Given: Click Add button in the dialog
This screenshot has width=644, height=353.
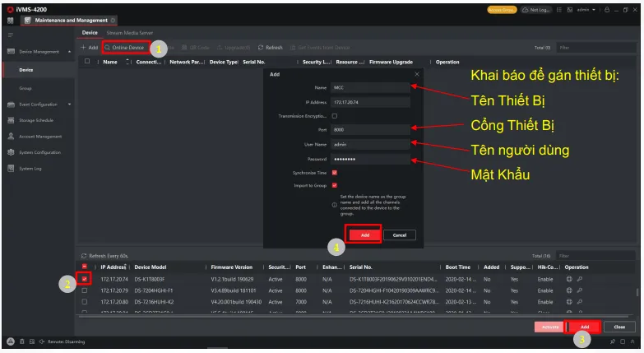Looking at the screenshot, I should point(364,235).
